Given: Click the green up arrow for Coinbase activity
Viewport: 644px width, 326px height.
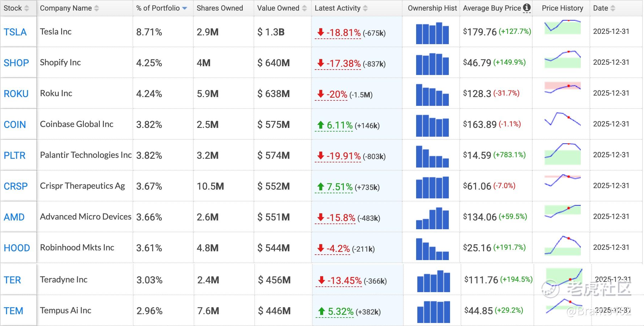Looking at the screenshot, I should coord(320,125).
